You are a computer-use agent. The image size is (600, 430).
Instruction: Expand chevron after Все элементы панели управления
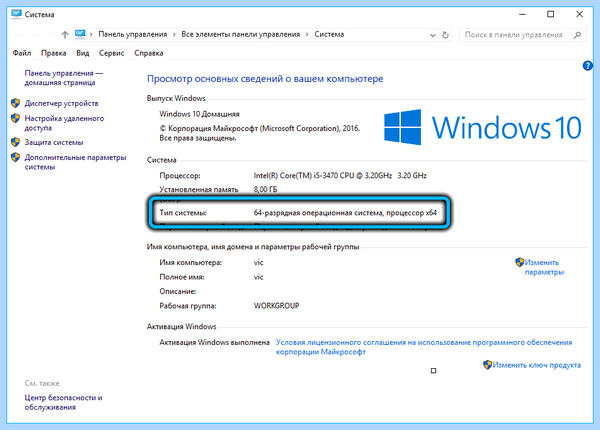click(307, 34)
